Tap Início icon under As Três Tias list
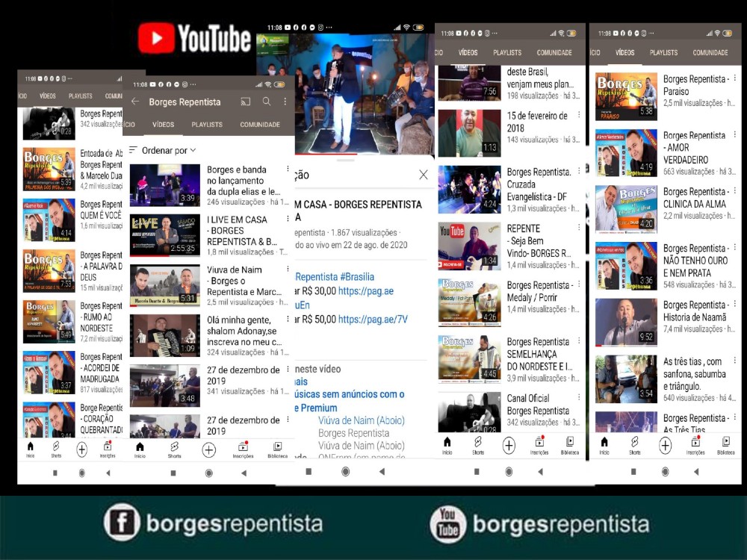The height and width of the screenshot is (560, 747). point(604,445)
